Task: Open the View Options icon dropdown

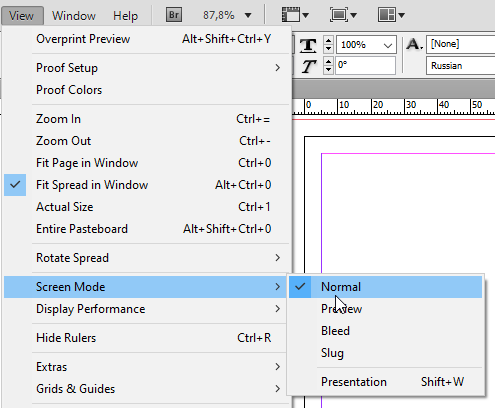Action: (x=295, y=15)
